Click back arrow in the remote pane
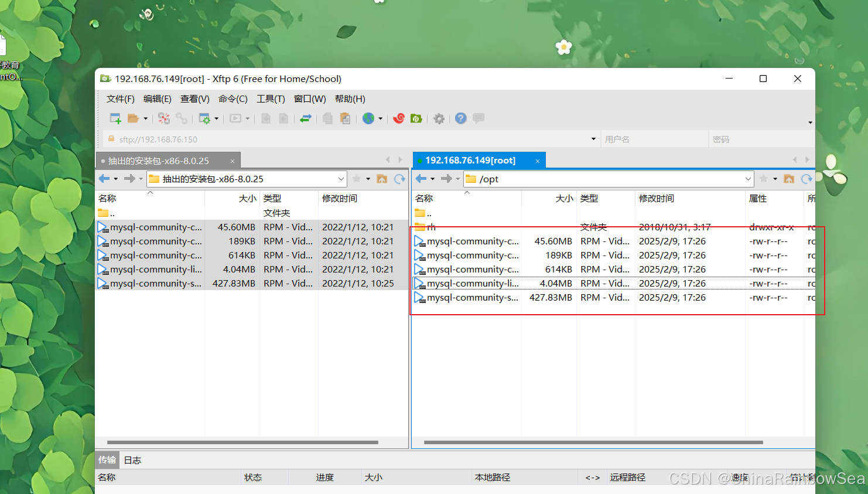Image resolution: width=868 pixels, height=494 pixels. pos(421,179)
